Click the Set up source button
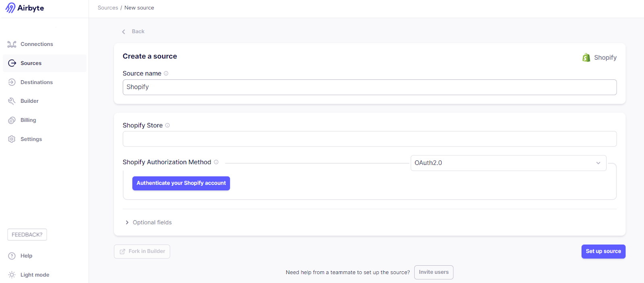Image resolution: width=644 pixels, height=283 pixels. (x=603, y=252)
